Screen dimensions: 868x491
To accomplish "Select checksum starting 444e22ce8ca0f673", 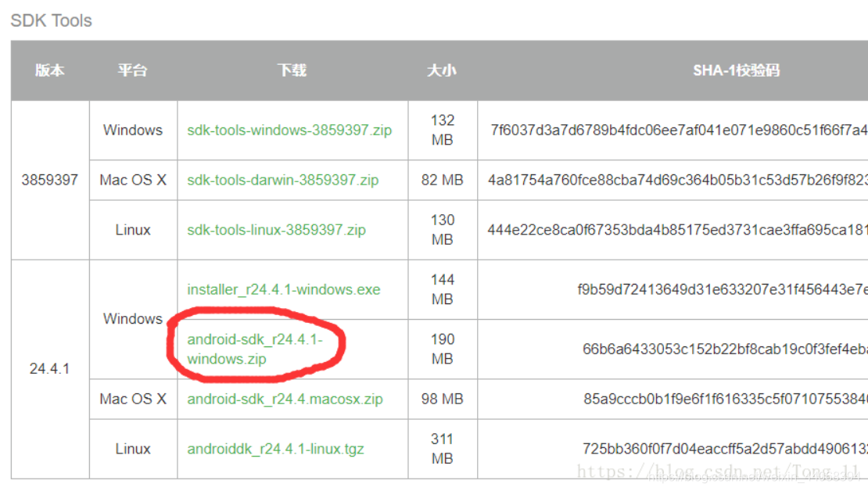I will (677, 230).
